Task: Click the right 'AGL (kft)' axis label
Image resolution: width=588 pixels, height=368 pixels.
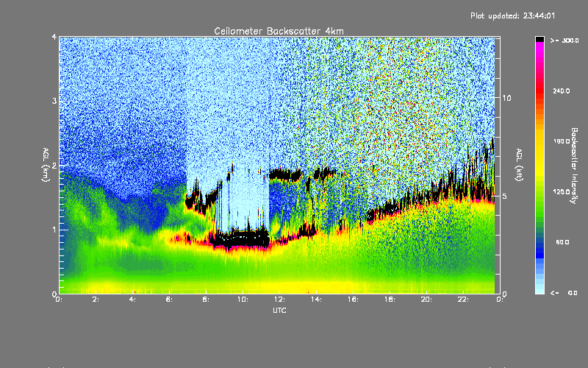Action: click(x=519, y=164)
